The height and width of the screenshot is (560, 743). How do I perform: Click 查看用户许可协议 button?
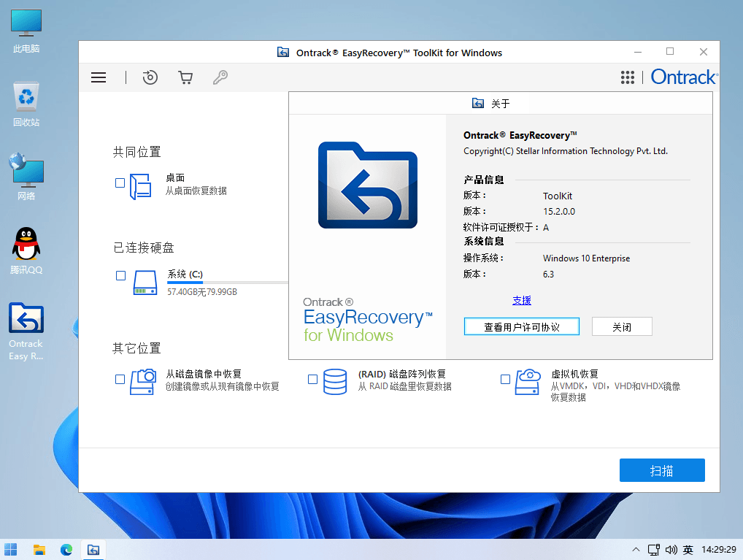[x=522, y=326]
